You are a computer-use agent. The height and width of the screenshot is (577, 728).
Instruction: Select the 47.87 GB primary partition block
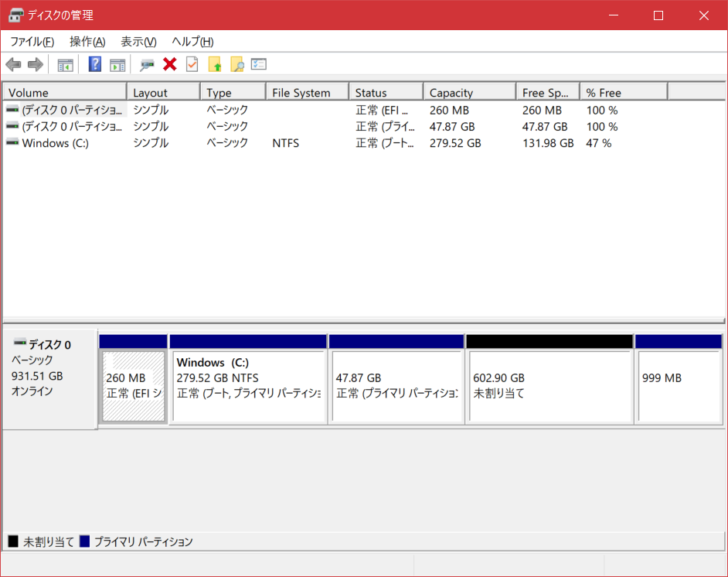pyautogui.click(x=397, y=386)
